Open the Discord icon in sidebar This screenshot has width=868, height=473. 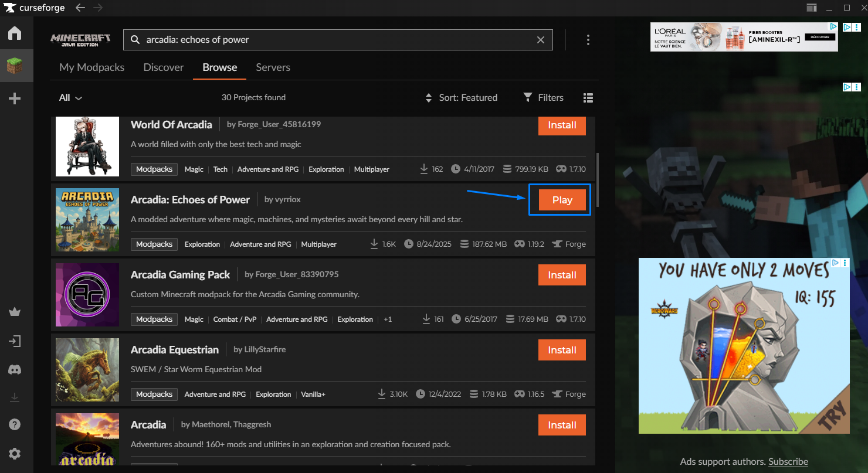click(x=15, y=370)
